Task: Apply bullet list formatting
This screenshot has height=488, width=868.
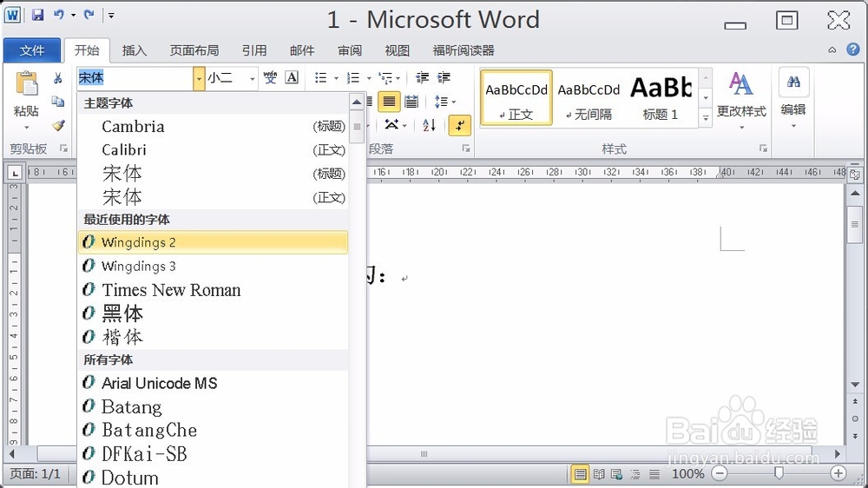Action: pyautogui.click(x=320, y=77)
